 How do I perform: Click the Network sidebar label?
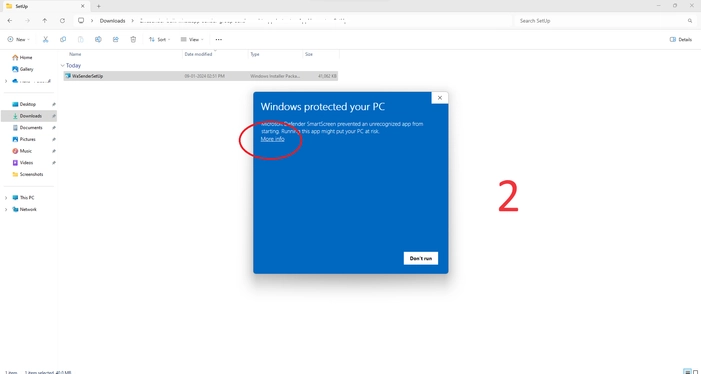coord(28,209)
